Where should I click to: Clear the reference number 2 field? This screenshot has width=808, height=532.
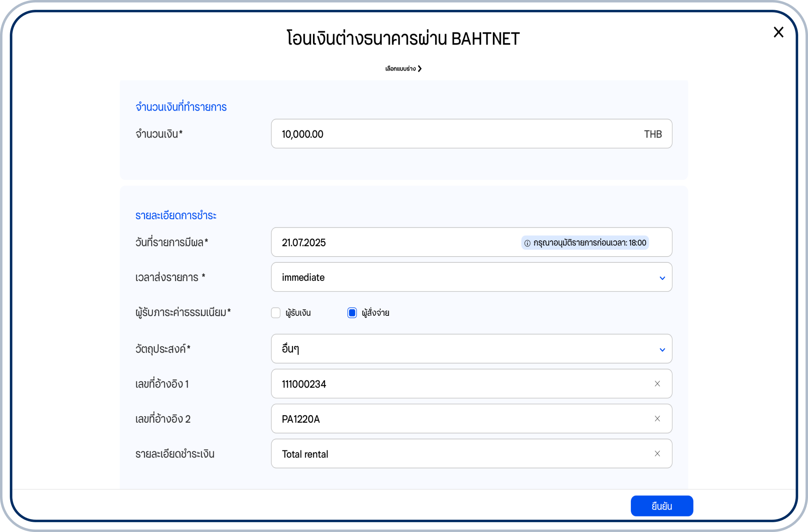tap(657, 419)
